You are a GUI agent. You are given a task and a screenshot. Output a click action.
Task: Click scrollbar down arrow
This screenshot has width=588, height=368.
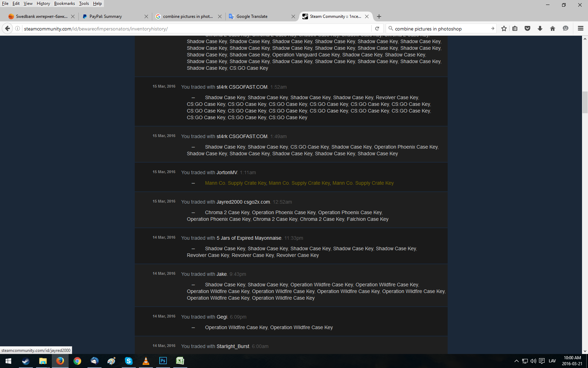click(585, 351)
